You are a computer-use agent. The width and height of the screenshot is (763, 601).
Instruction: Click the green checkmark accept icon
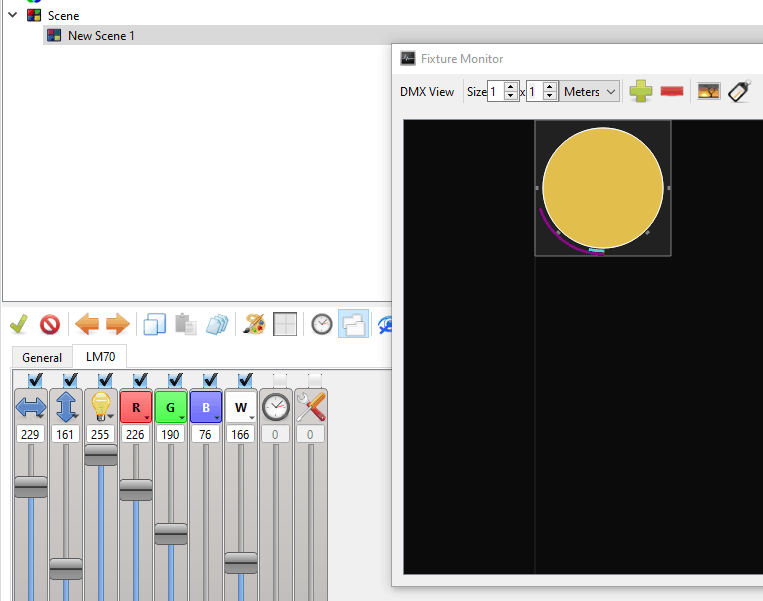(x=19, y=324)
